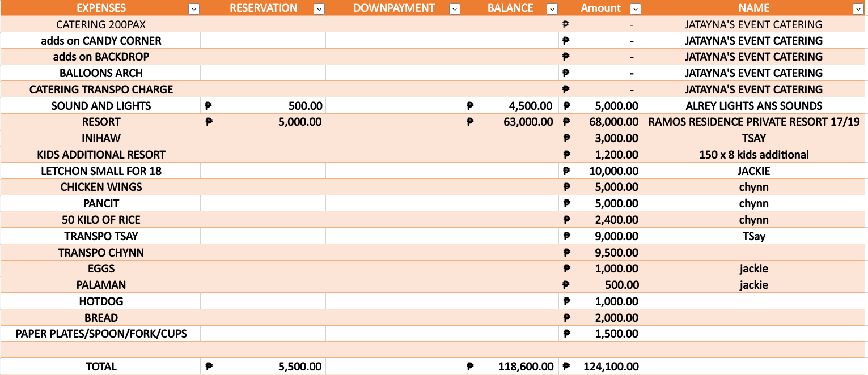
Task: Select the 150 x 8 kids additional cell
Action: point(754,155)
